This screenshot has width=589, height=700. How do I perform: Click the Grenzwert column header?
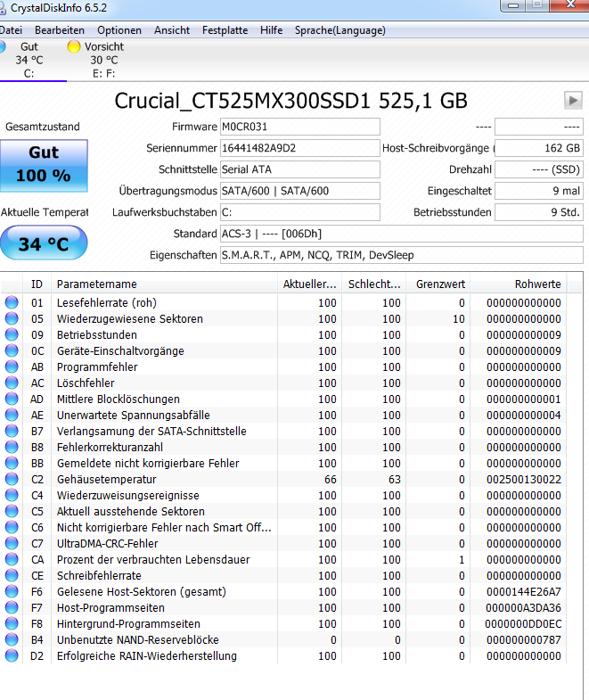click(x=438, y=284)
